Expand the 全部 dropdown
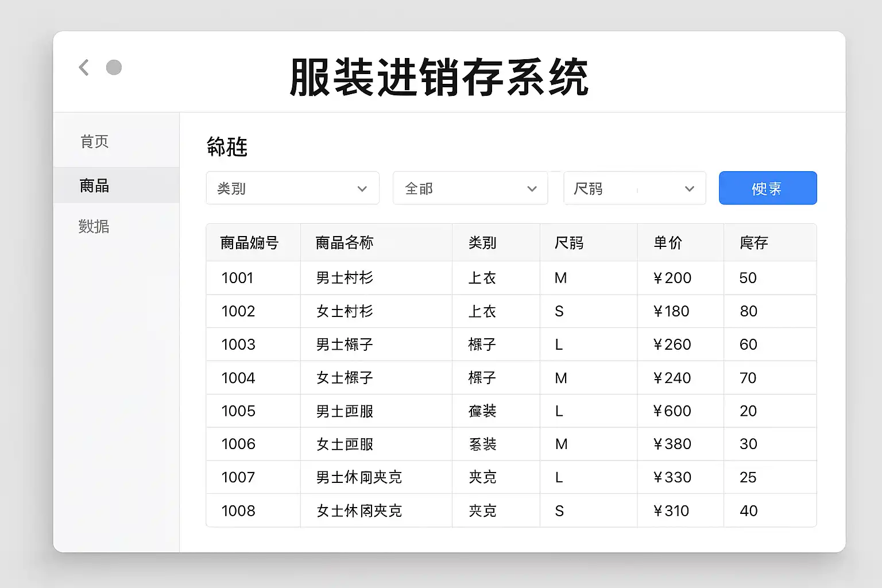This screenshot has width=882, height=588. [470, 188]
